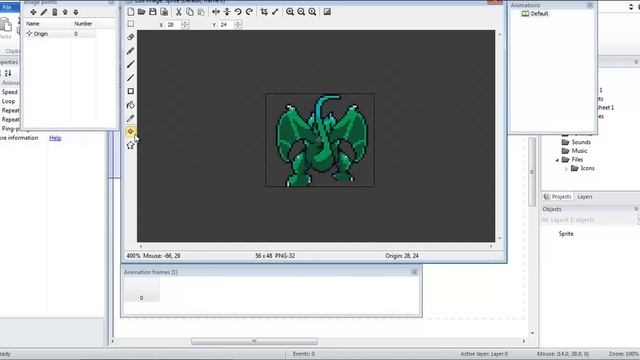Open the Music folder in project tree

575,151
